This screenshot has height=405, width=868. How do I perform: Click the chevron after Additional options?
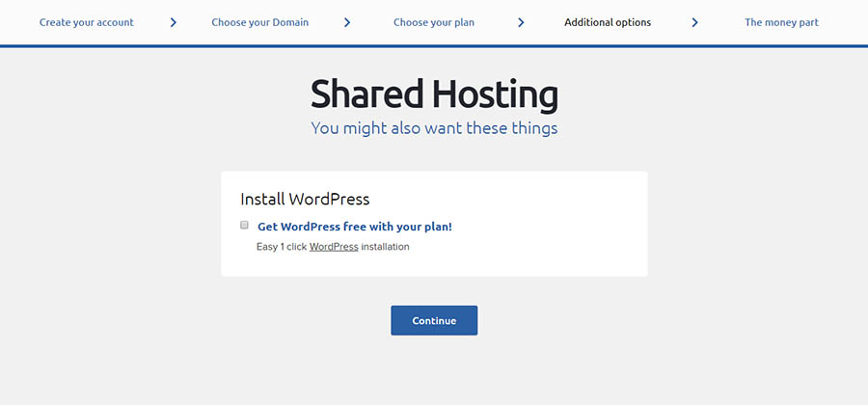point(694,22)
